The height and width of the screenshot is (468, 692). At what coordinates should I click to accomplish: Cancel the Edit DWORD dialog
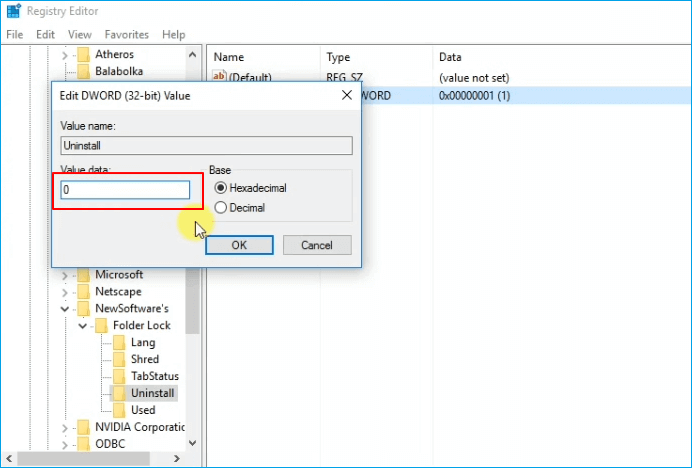(317, 245)
